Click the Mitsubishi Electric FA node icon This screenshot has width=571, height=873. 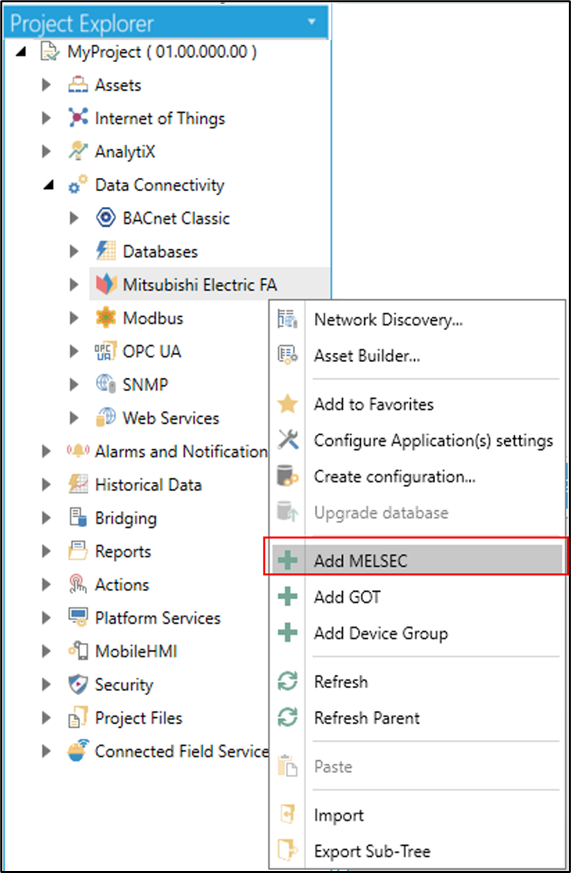tap(106, 285)
